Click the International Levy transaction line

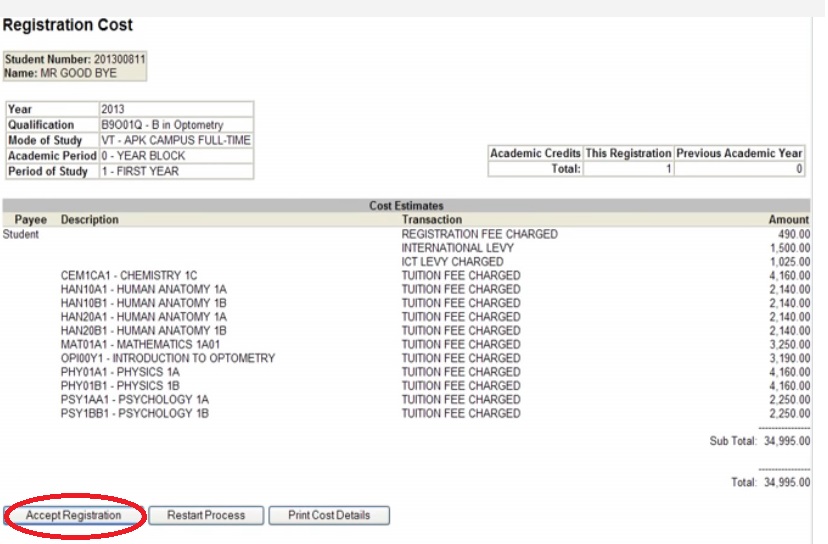coord(452,248)
